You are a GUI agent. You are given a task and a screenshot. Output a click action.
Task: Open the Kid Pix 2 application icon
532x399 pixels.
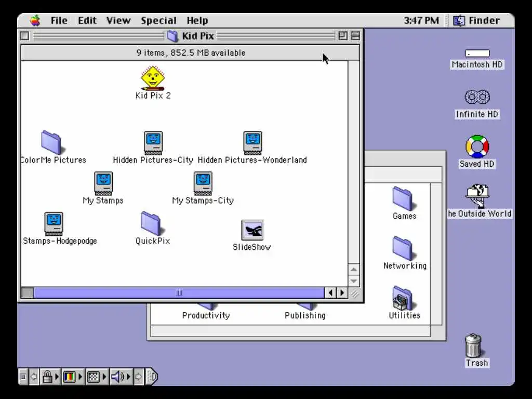pyautogui.click(x=153, y=78)
